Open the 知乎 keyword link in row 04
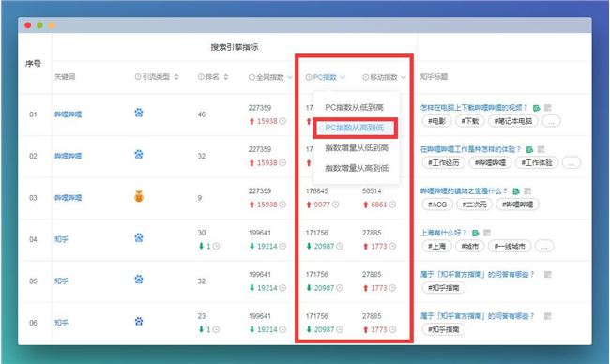The image size is (610, 364). [x=61, y=239]
